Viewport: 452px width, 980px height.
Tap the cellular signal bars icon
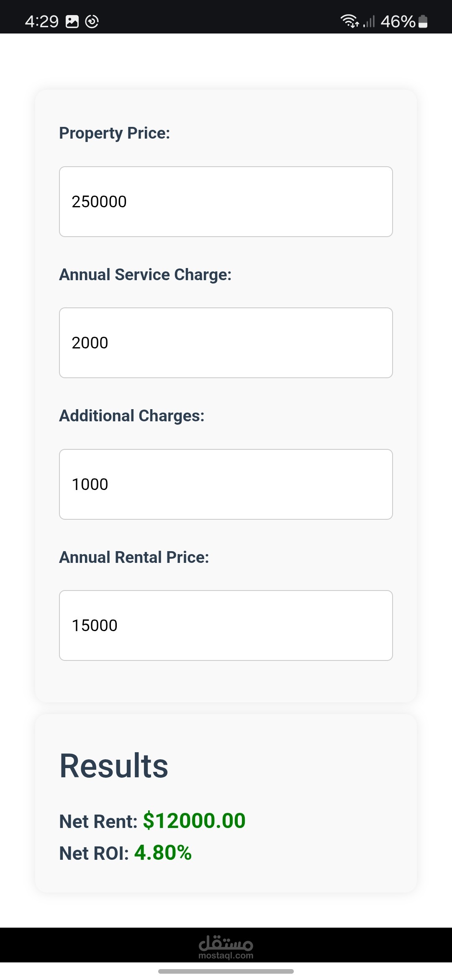[x=369, y=21]
